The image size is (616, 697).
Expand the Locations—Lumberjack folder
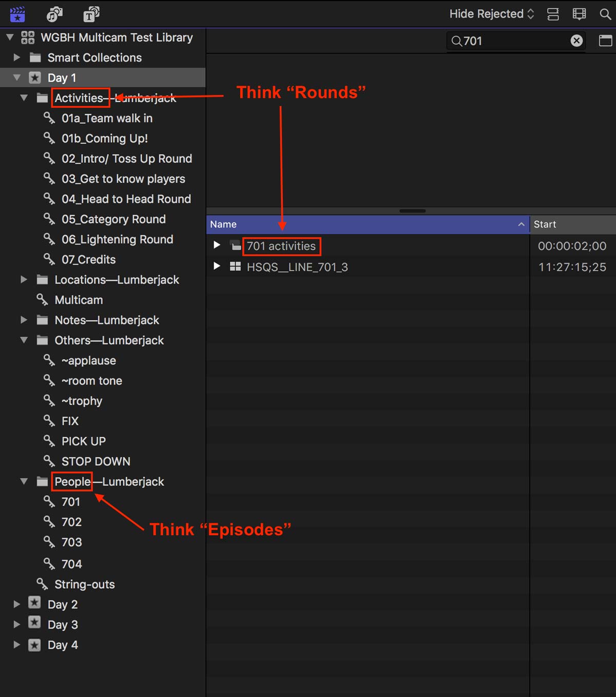[24, 279]
